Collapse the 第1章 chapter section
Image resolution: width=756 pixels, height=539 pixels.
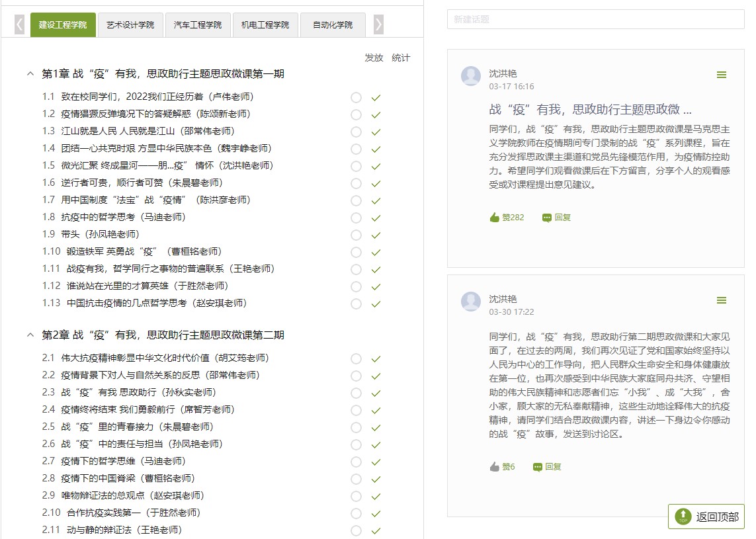30,74
